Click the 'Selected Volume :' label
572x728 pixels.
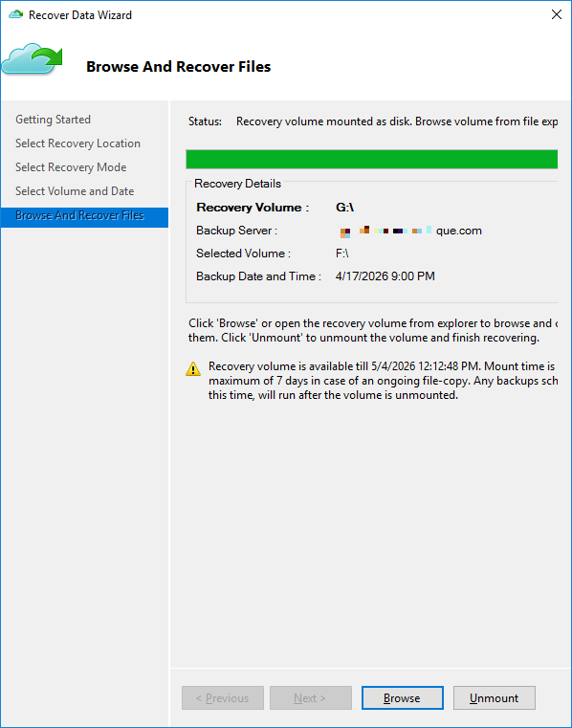(243, 254)
